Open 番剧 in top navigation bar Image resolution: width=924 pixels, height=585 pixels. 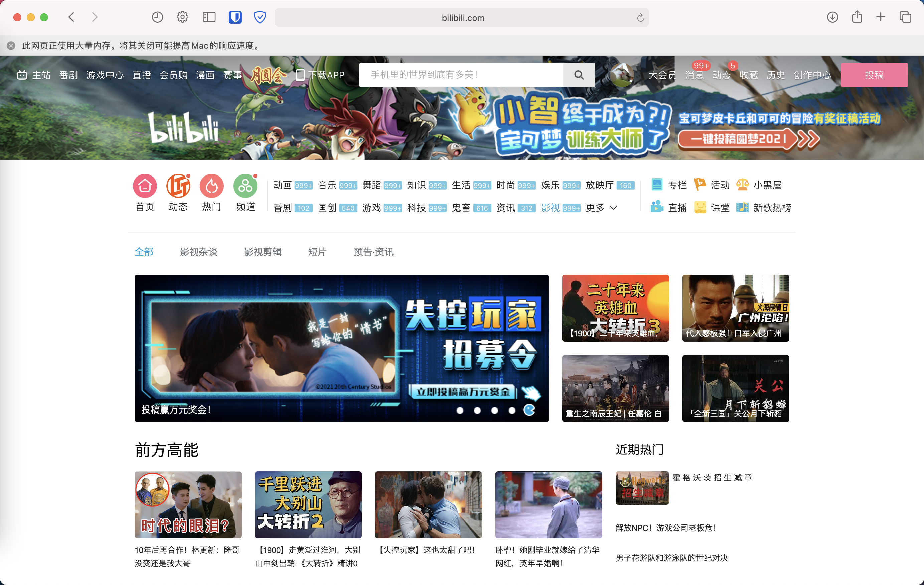coord(69,75)
